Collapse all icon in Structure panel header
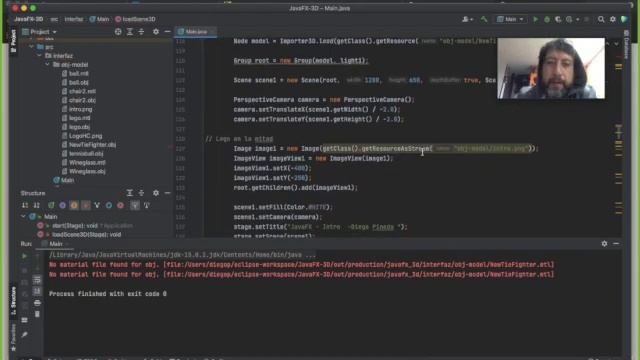 pos(141,193)
